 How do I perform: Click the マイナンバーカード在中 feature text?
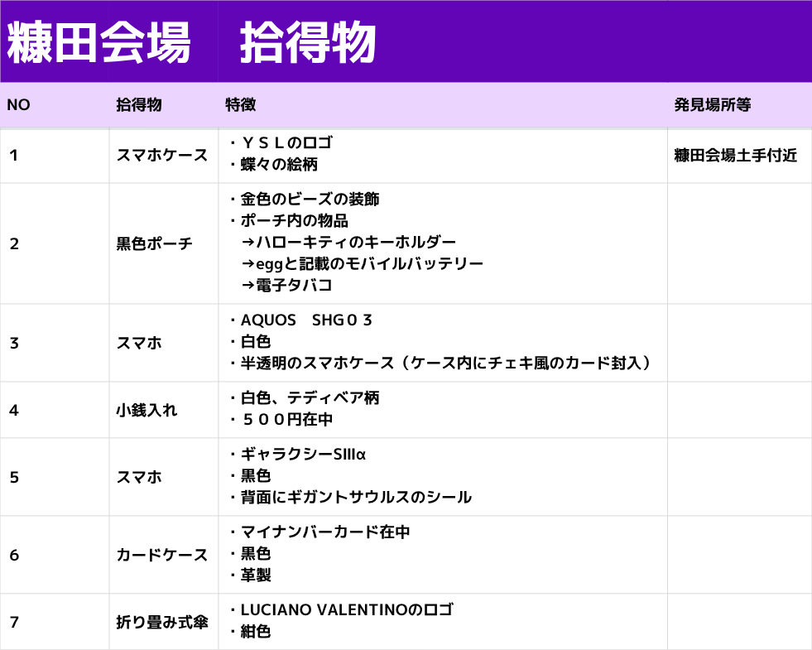pos(325,532)
